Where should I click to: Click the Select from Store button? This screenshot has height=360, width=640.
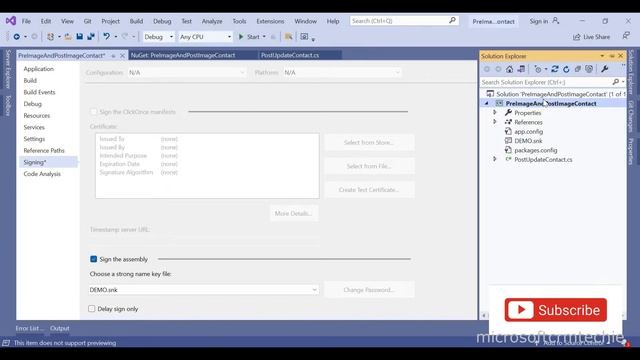(x=369, y=142)
